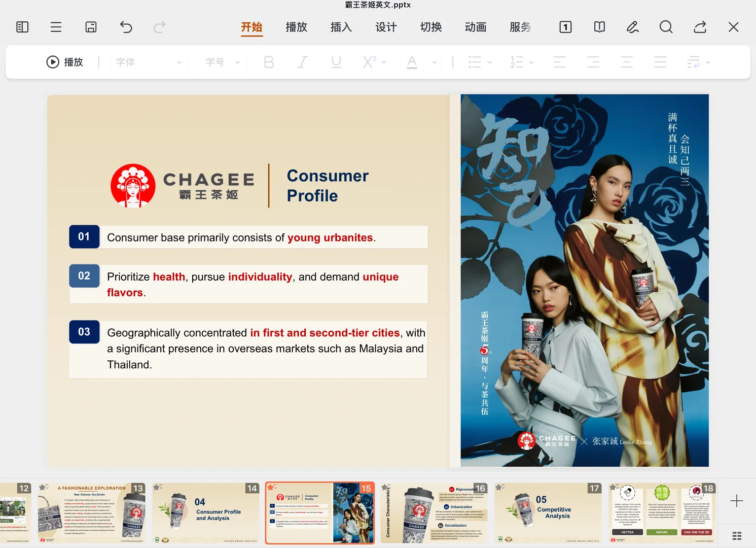Screen dimensions: 756x548
Task: Open the 动画 animations tab
Action: click(x=476, y=27)
